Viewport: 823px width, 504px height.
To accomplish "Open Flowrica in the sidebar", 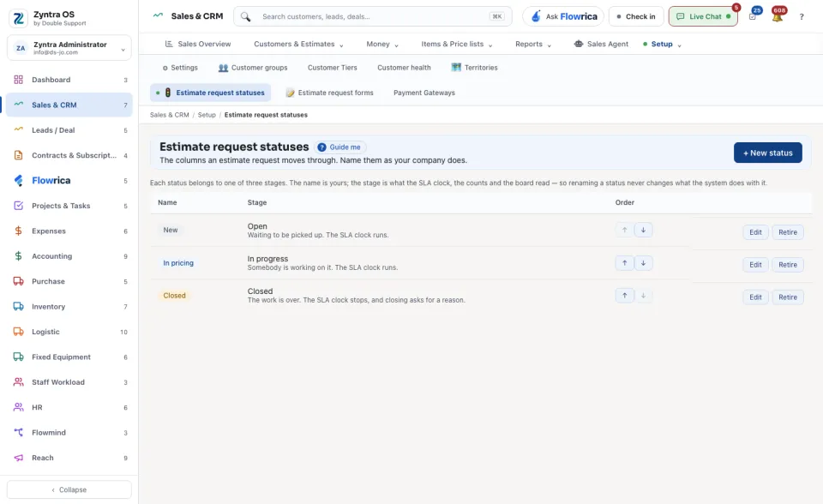I will pyautogui.click(x=69, y=181).
